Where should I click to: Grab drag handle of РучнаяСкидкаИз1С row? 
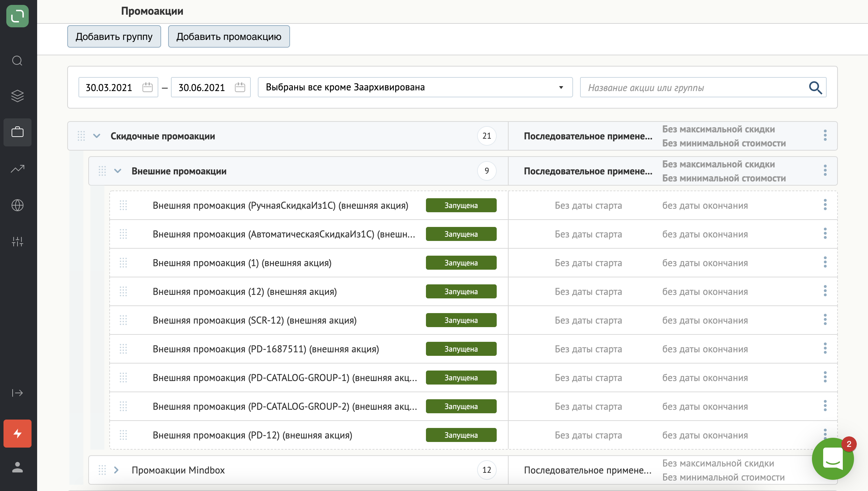tap(123, 205)
